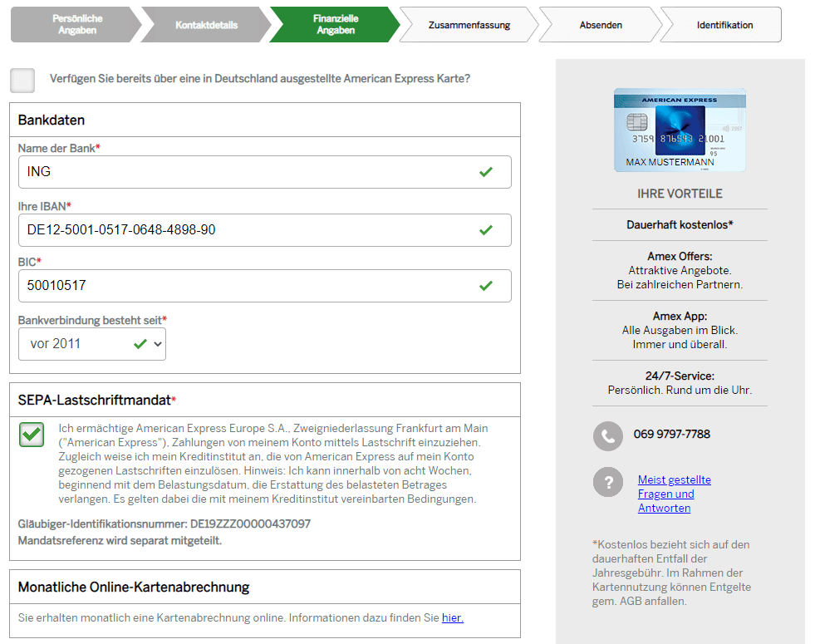Click the 'Monatliche Online-Kartenabrechnung' heading

pyautogui.click(x=134, y=587)
